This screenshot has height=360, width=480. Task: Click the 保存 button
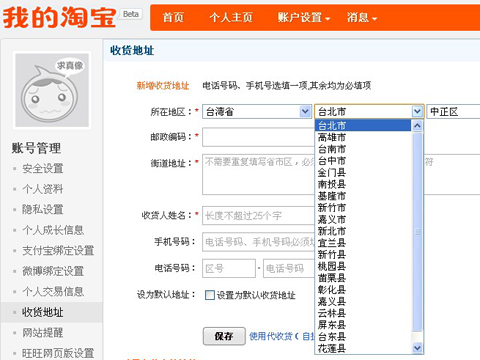click(224, 336)
